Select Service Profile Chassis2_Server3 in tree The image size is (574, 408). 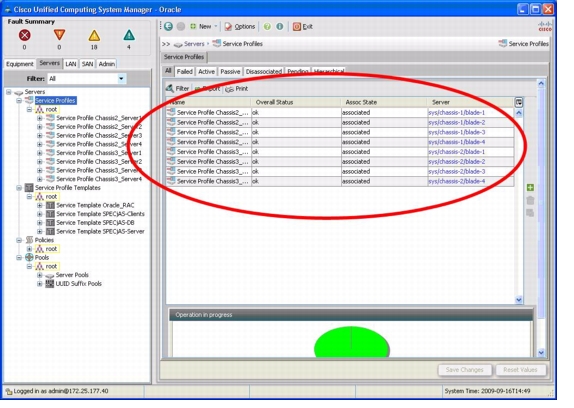[99, 135]
